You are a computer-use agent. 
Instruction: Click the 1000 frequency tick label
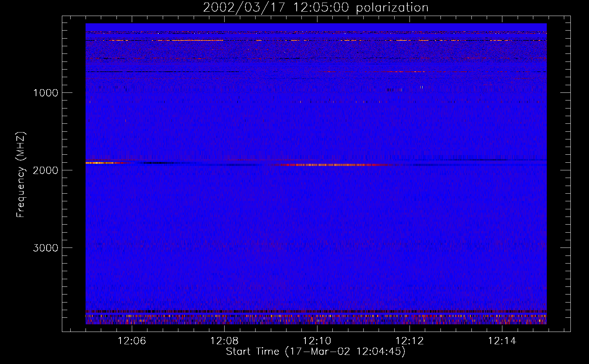(46, 93)
